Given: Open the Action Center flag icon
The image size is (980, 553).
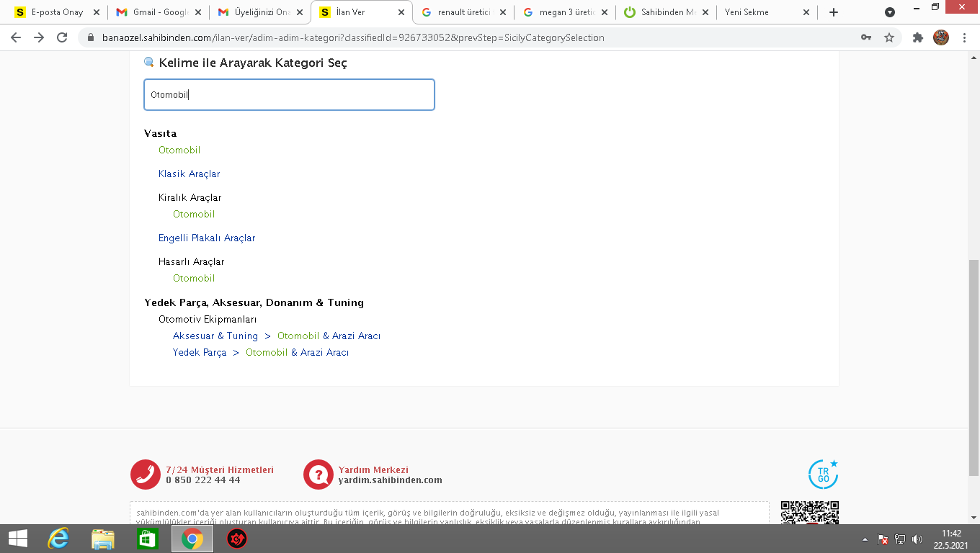Looking at the screenshot, I should click(x=882, y=539).
